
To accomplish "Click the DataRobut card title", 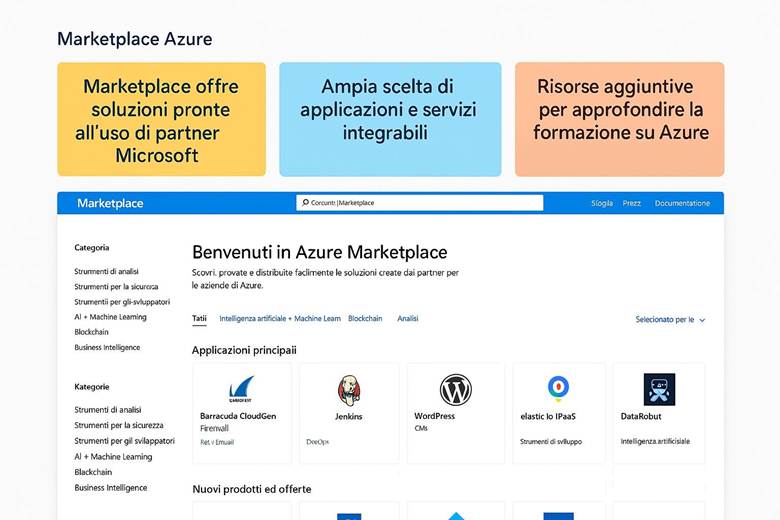I will pyautogui.click(x=641, y=416).
